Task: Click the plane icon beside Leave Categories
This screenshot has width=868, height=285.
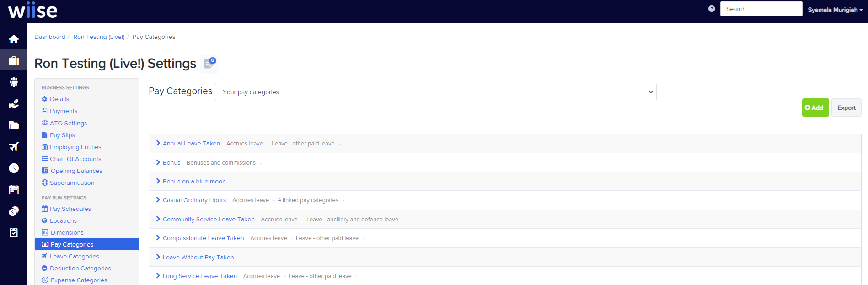Action: (x=44, y=256)
